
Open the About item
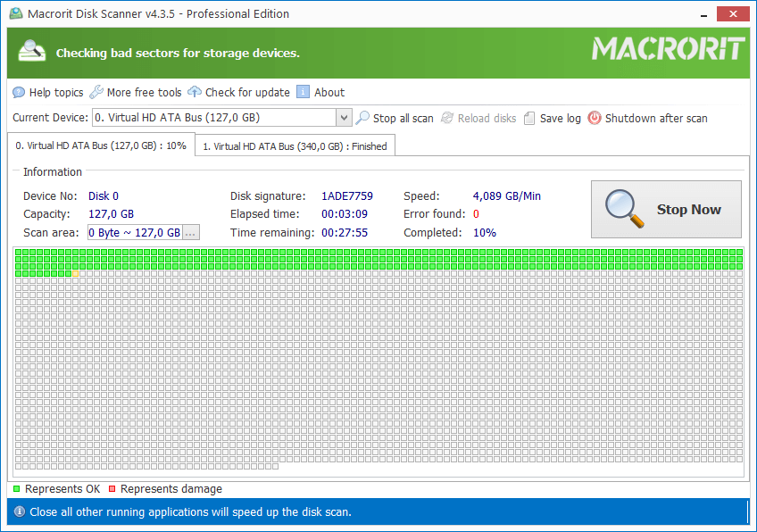pyautogui.click(x=320, y=92)
